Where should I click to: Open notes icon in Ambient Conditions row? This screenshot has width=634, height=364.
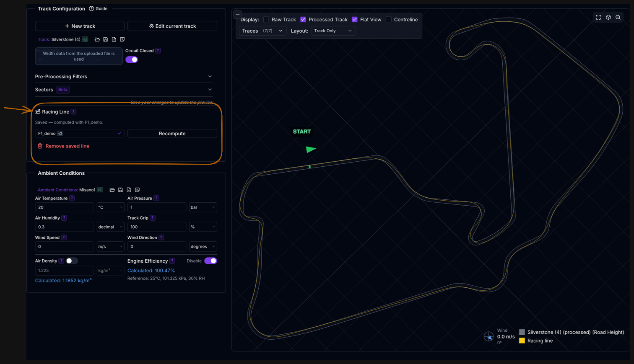tap(137, 190)
